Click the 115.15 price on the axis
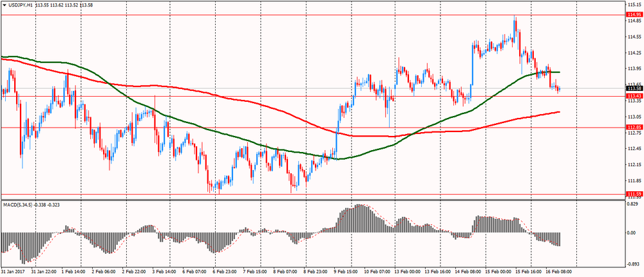 point(633,5)
